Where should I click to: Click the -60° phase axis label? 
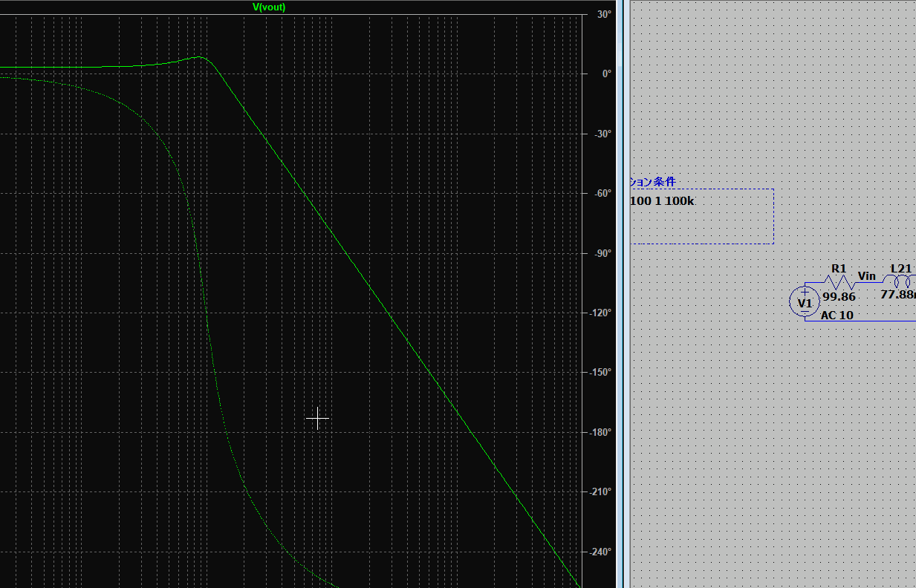(x=602, y=193)
